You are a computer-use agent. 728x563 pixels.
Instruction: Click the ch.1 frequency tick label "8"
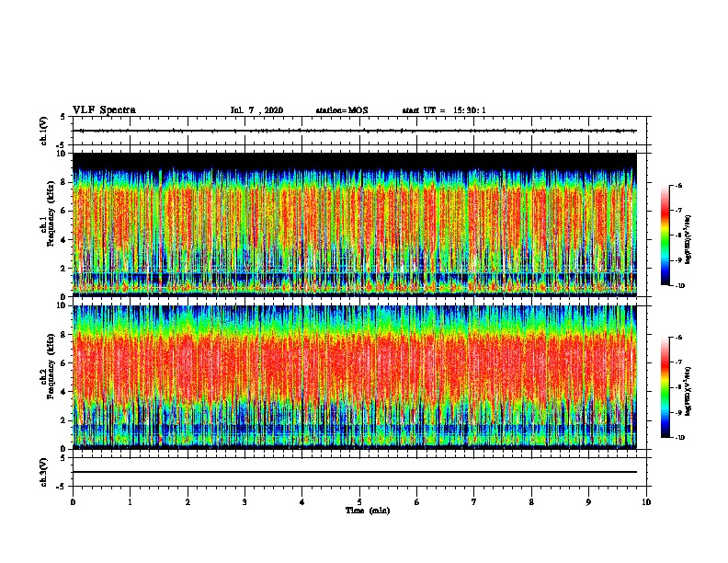(x=63, y=182)
